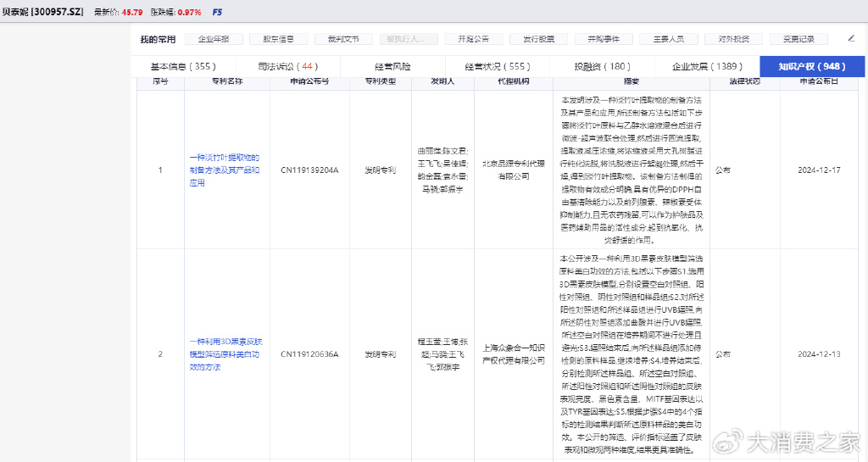Open patent link 一种利用3D黑素皮肤模型筛选原料

(x=224, y=354)
